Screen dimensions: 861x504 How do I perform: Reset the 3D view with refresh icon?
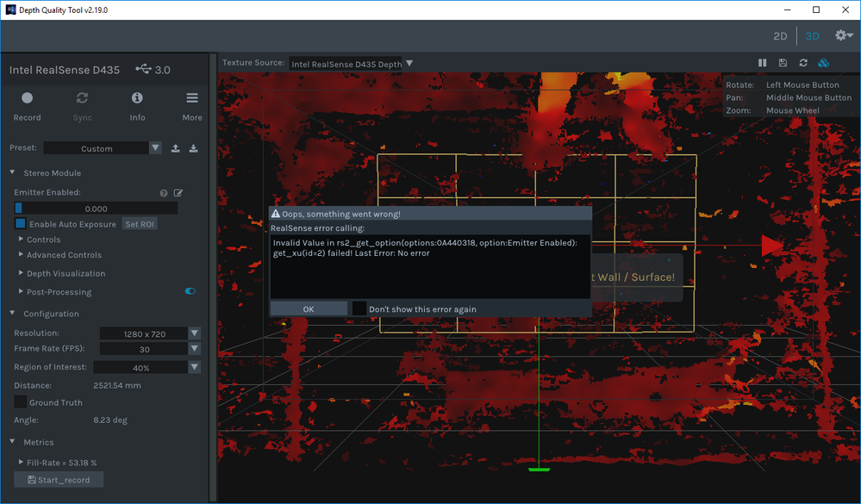803,63
